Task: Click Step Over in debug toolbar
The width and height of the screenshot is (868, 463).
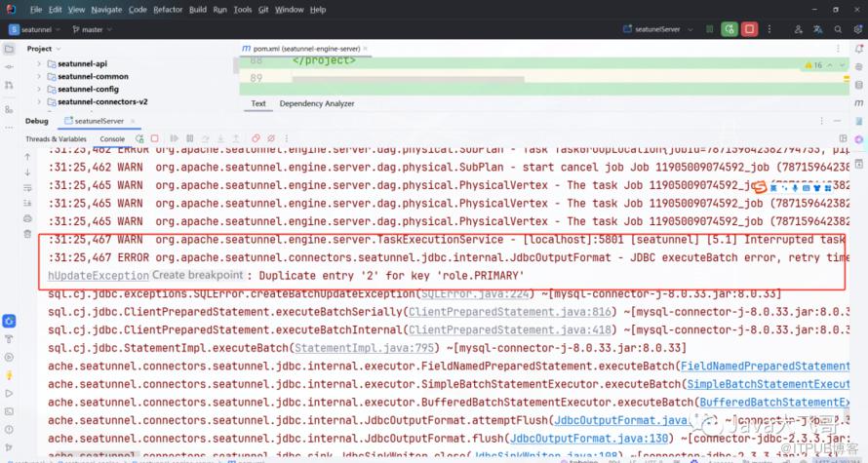Action: click(206, 138)
